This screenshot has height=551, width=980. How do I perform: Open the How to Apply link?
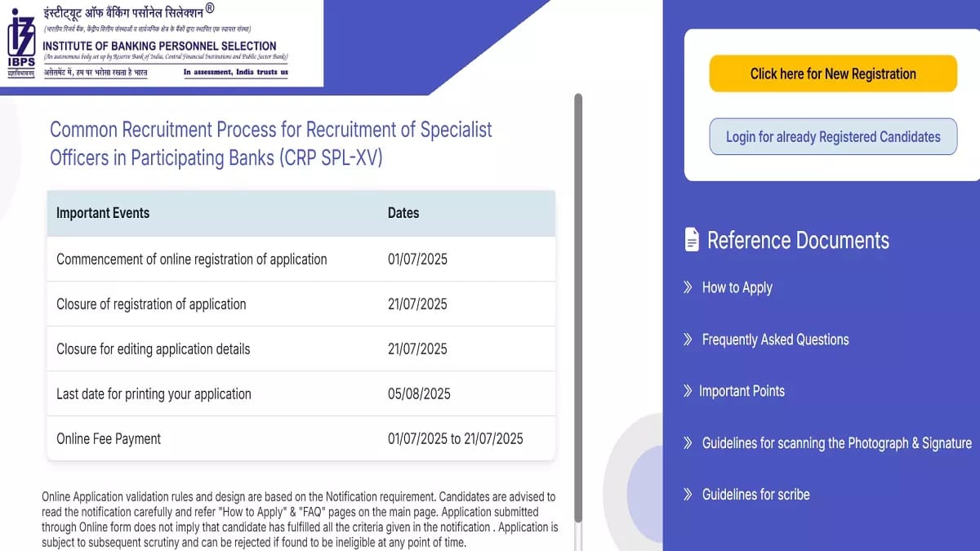[x=737, y=287]
